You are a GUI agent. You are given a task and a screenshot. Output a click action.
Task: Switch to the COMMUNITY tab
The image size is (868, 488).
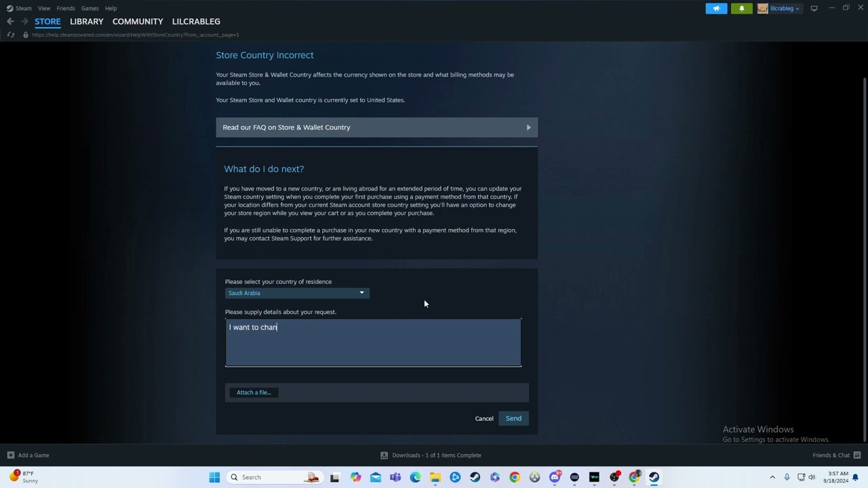[138, 22]
